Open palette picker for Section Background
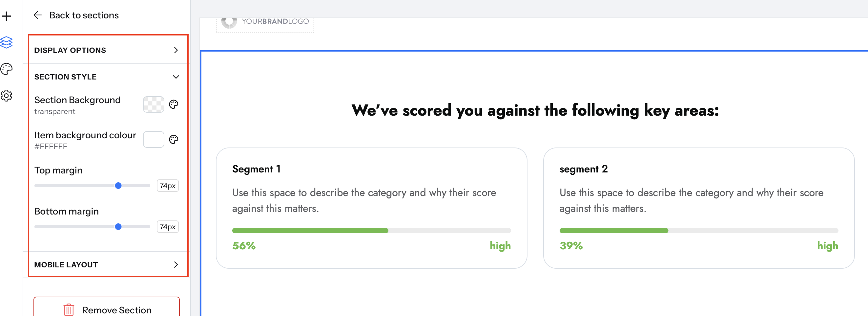 click(x=174, y=104)
